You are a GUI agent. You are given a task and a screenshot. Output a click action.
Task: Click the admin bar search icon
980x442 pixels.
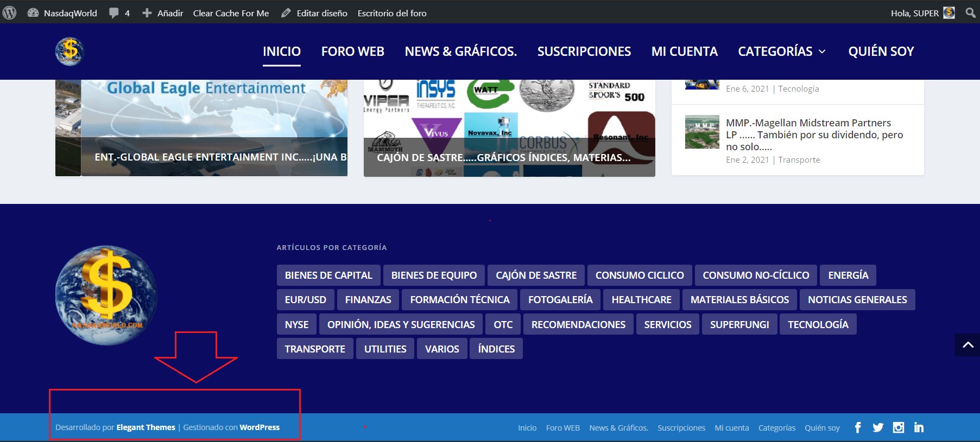tap(970, 12)
